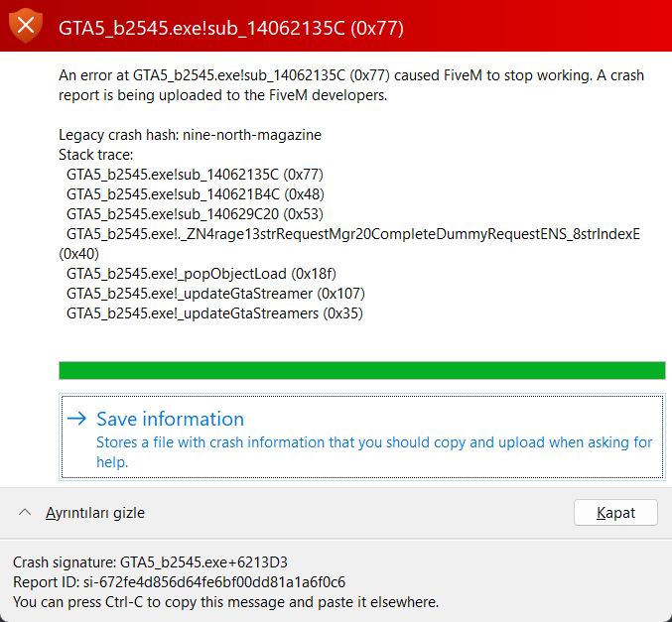Image resolution: width=672 pixels, height=622 pixels.
Task: Click the Save information description text
Action: coord(373,452)
